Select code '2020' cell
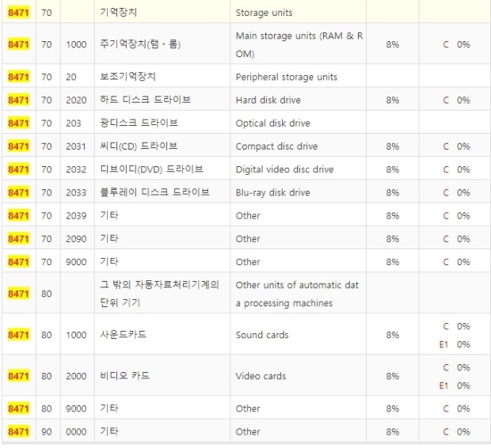This screenshot has width=491, height=448. click(76, 101)
